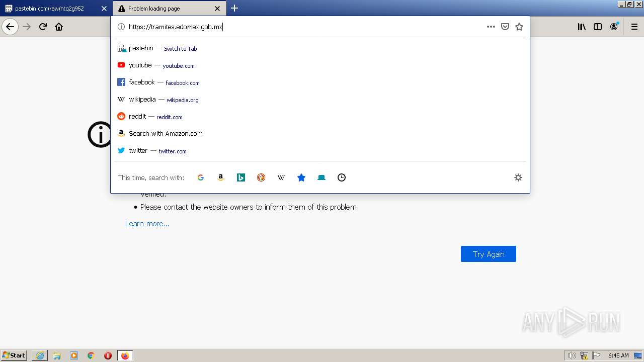Viewport: 644px width, 362px height.
Task: Open the media player taskbar icon
Action: pyautogui.click(x=74, y=355)
